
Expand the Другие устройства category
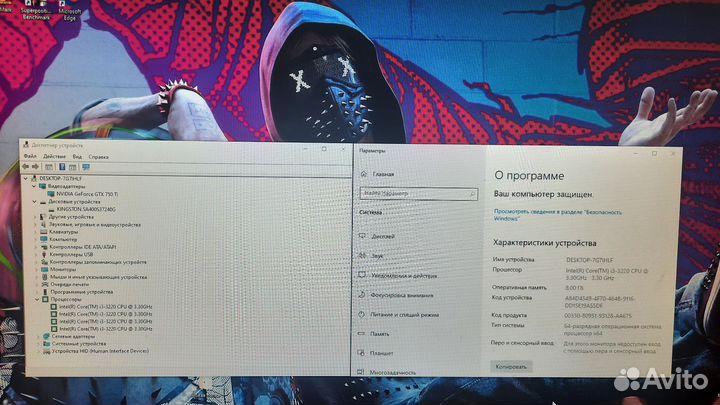point(35,217)
